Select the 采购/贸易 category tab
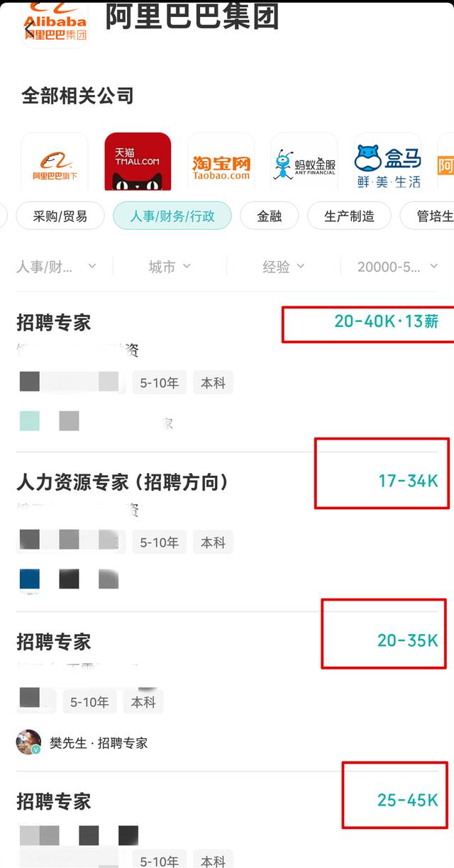 coord(60,216)
